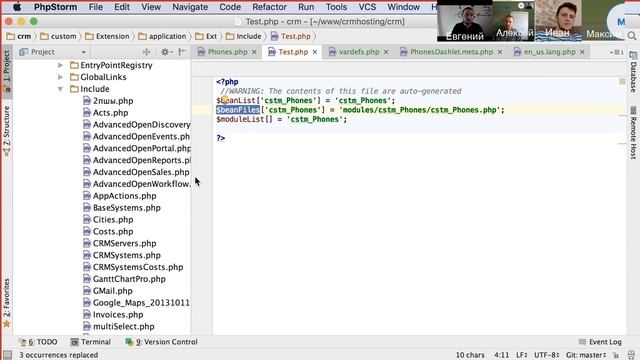
Task: Expand the EntryPointRegistry folder
Action: pyautogui.click(x=60, y=65)
